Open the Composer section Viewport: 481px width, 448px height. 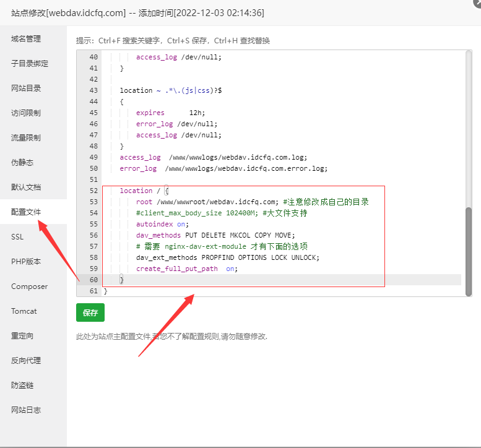(x=29, y=286)
